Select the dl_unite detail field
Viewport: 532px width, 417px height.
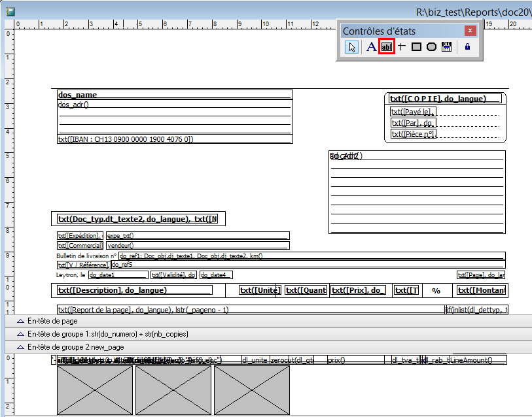255,360
